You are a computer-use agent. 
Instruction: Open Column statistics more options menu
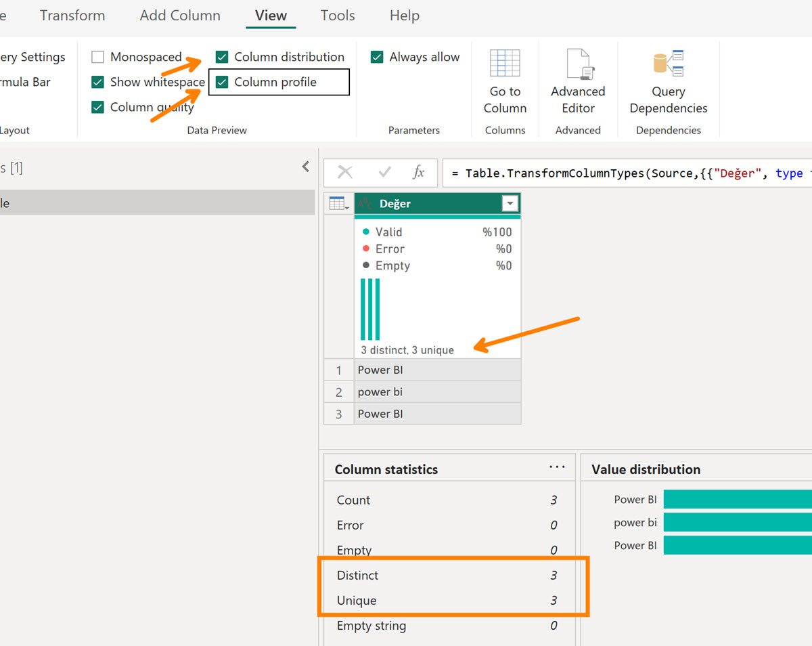557,467
